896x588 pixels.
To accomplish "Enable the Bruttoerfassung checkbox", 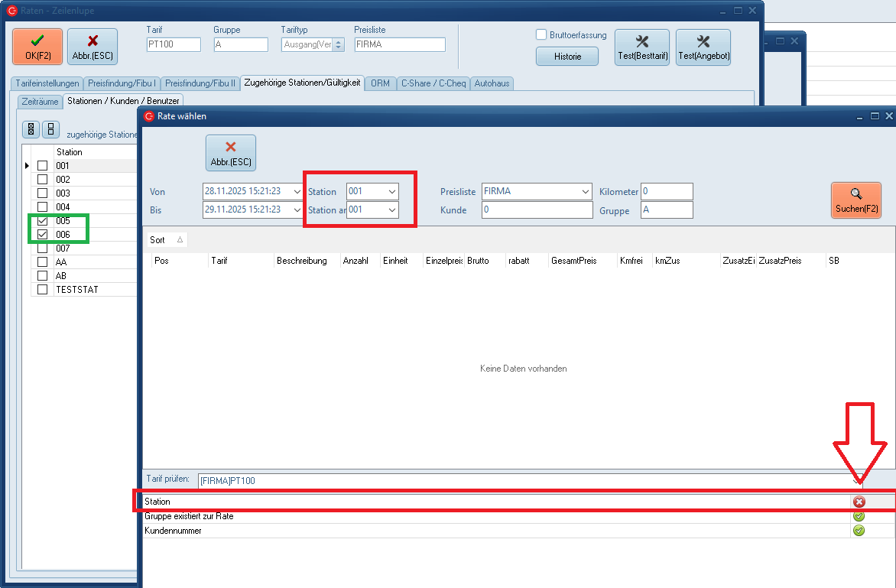I will click(x=541, y=35).
